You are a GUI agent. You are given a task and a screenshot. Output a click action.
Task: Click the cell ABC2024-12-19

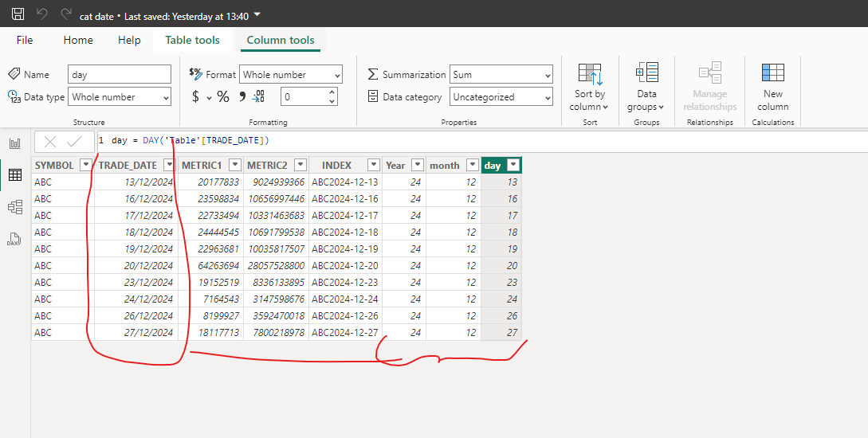click(345, 248)
